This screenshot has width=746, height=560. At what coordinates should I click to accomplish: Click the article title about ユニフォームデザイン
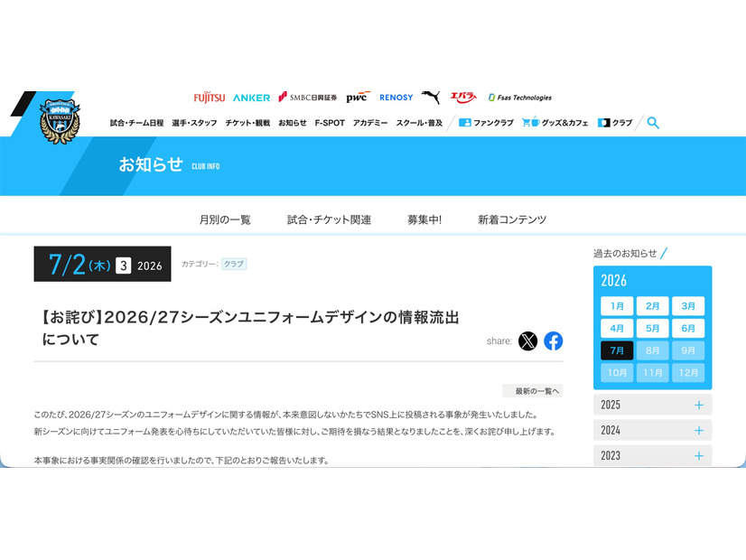251,328
